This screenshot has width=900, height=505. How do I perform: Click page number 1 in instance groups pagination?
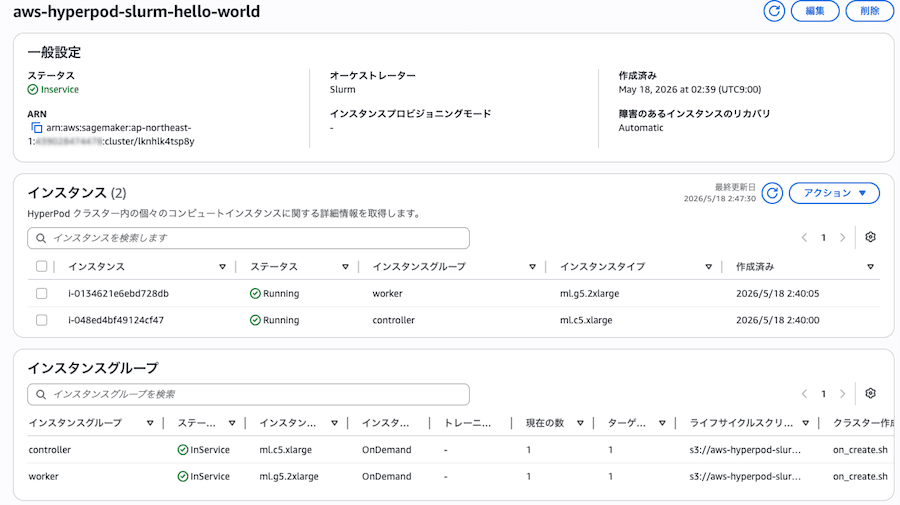click(823, 394)
